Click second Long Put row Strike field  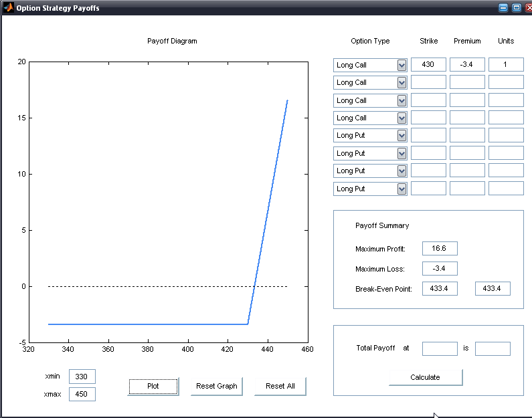[x=428, y=153]
